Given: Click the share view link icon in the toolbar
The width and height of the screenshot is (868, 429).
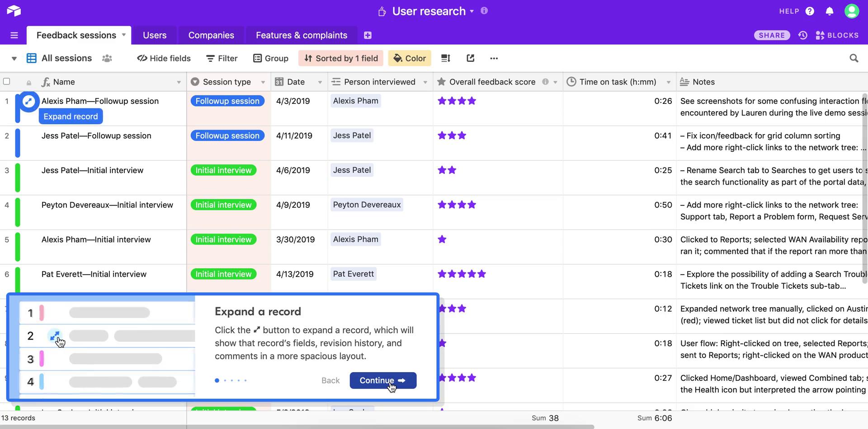Looking at the screenshot, I should 470,58.
